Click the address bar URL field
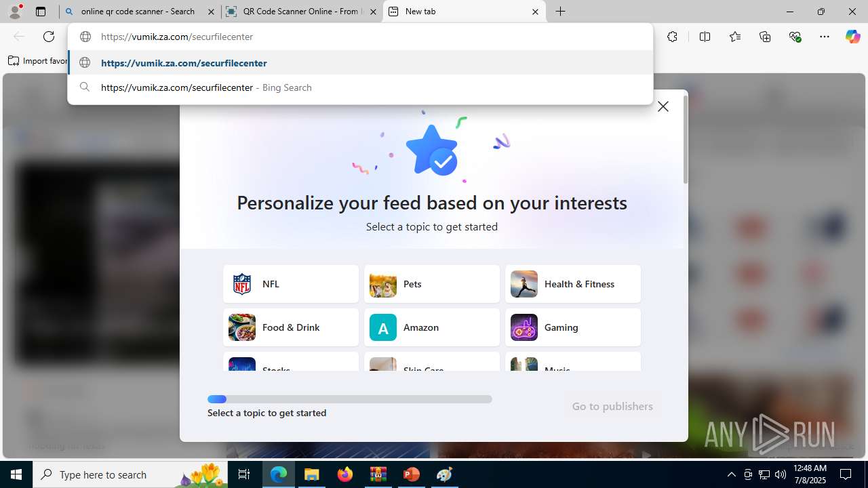Screen dimensions: 868x488 (x=360, y=37)
